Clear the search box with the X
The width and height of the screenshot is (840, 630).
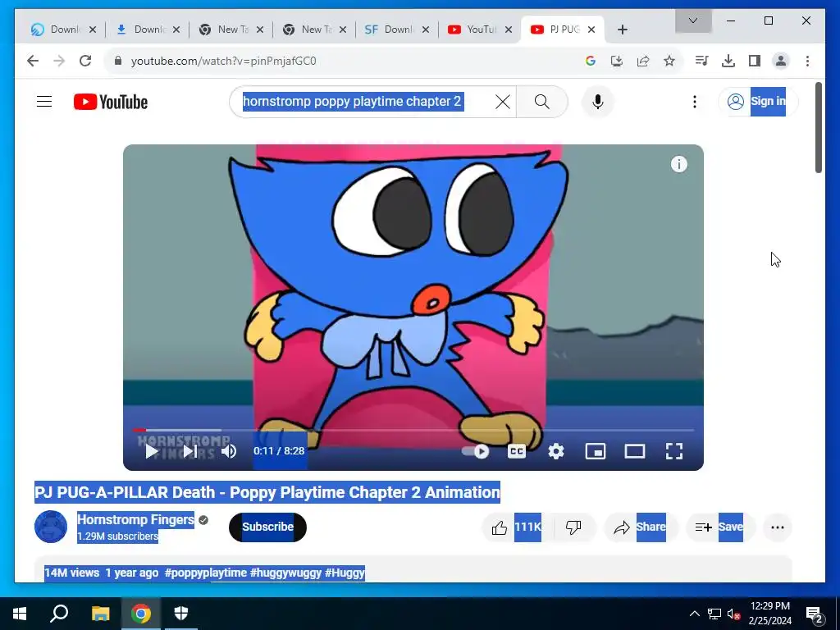tap(503, 101)
